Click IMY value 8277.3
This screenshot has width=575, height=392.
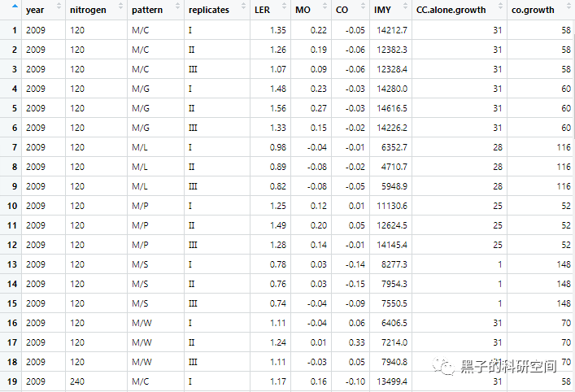tap(394, 264)
